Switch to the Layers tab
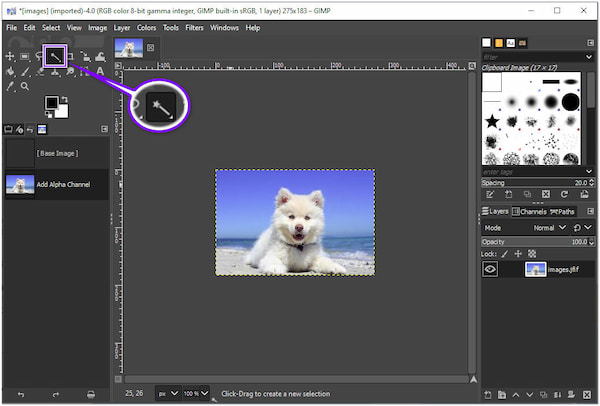The width and height of the screenshot is (600, 406). coord(495,211)
